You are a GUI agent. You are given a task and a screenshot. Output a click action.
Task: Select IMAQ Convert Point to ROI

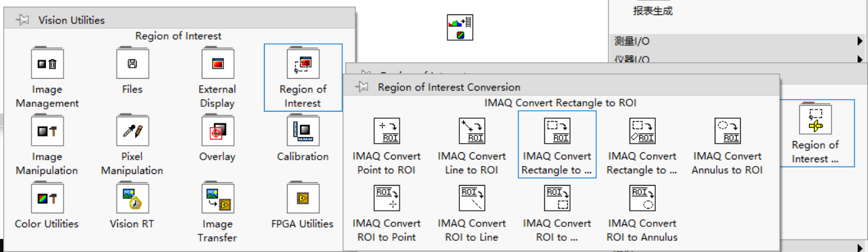point(387,131)
